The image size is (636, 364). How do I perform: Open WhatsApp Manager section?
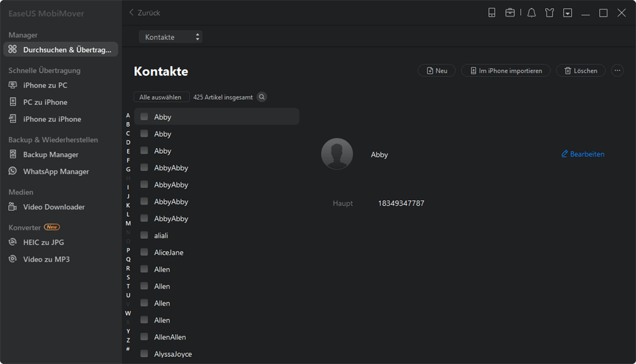(x=56, y=172)
